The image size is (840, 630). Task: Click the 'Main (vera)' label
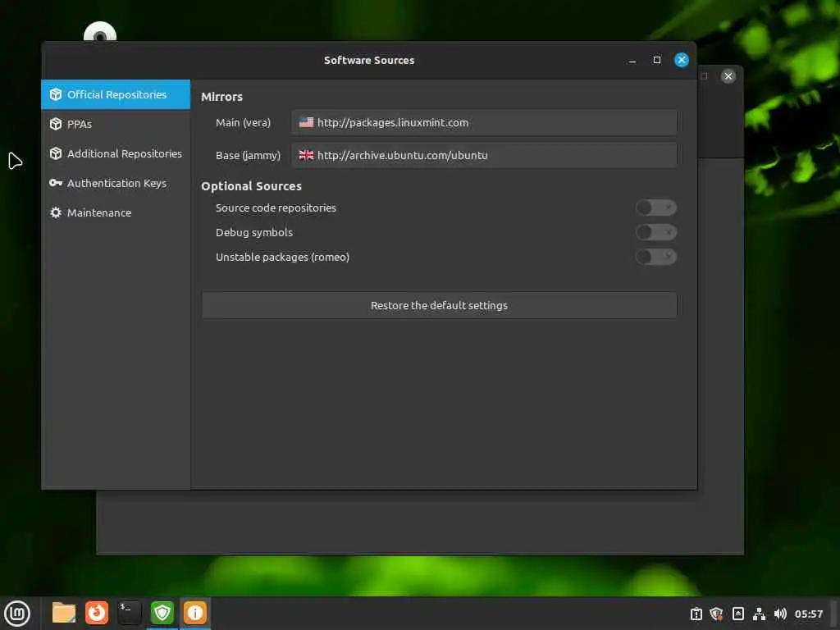(243, 123)
